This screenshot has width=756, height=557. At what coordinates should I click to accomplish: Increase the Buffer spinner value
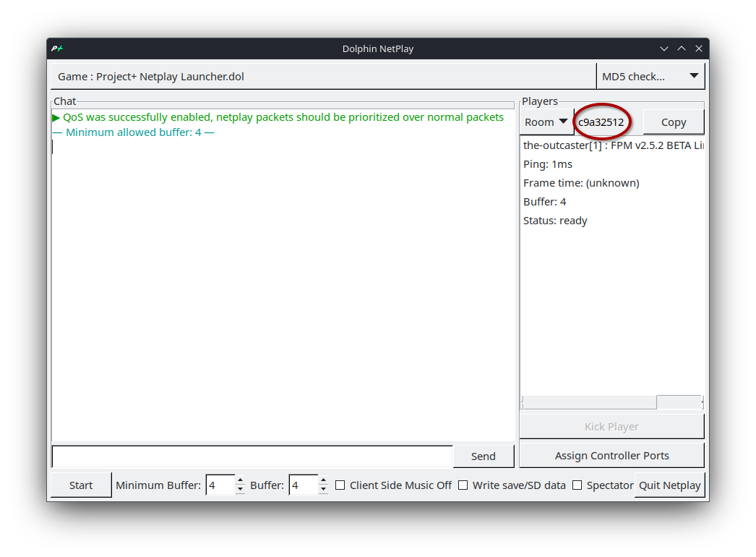[324, 480]
